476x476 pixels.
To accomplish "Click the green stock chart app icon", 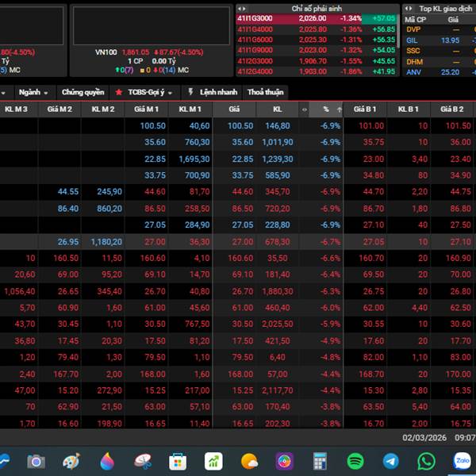I will tap(213, 461).
